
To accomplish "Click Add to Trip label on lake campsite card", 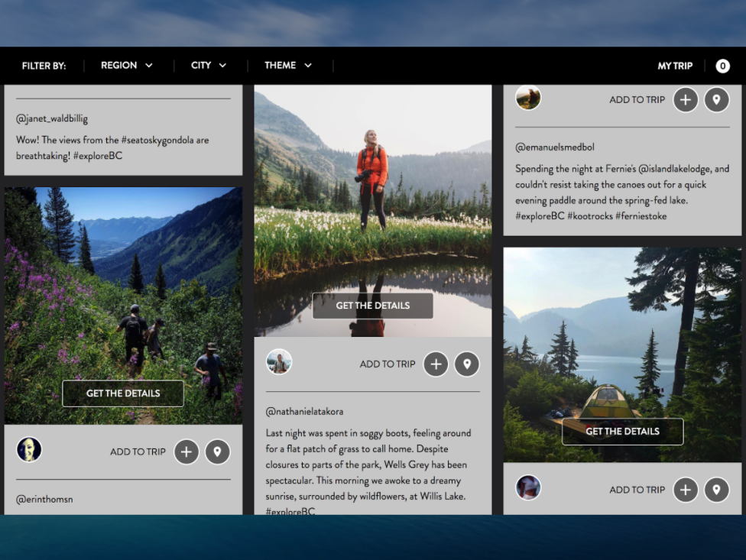I will pos(637,490).
